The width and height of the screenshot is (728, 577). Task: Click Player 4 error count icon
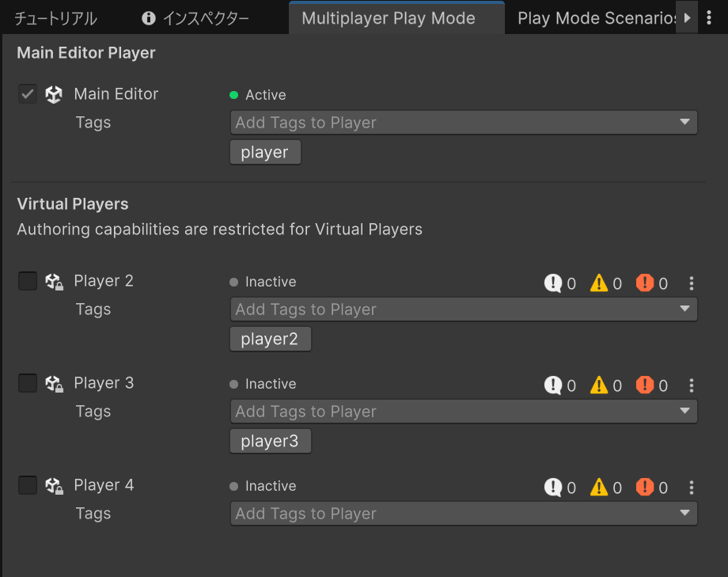point(645,487)
